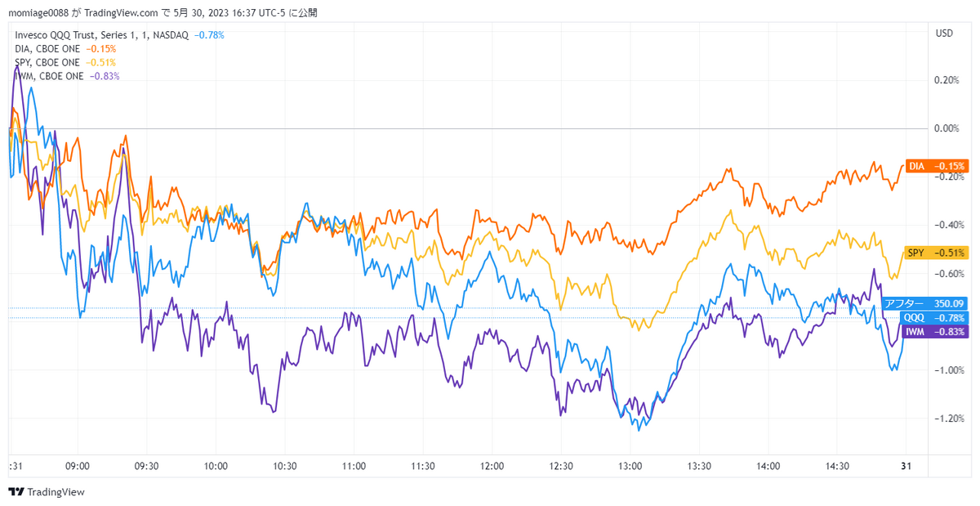Click the momiage0088 publish info header text
This screenshot has width=980, height=506.
163,13
